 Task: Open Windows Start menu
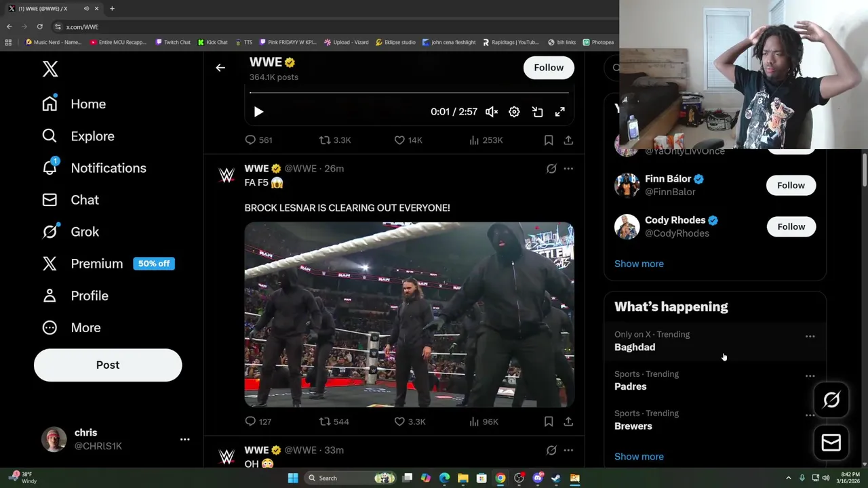[x=293, y=478]
